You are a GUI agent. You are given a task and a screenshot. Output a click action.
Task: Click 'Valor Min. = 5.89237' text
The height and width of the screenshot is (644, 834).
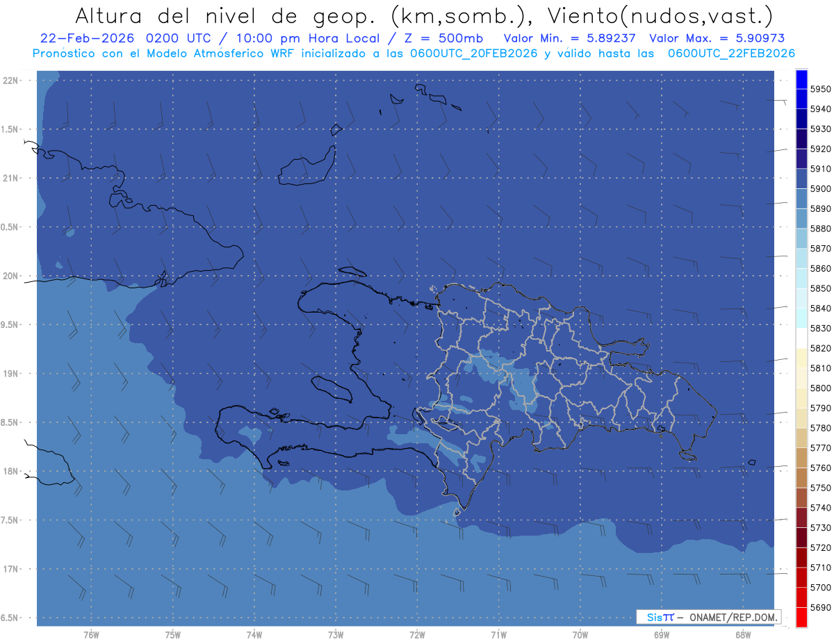point(571,38)
